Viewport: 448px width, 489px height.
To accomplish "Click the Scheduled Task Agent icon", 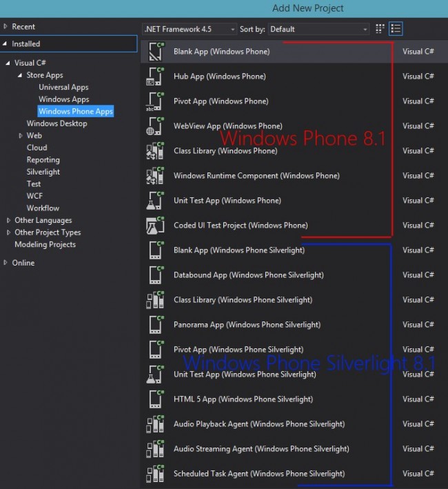I will pyautogui.click(x=156, y=473).
